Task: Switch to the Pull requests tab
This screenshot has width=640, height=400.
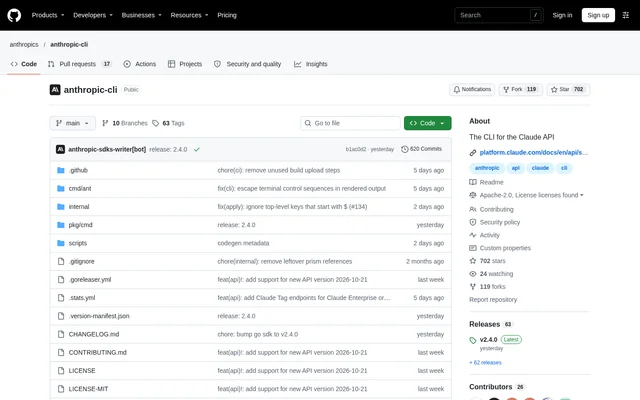Action: click(x=80, y=64)
